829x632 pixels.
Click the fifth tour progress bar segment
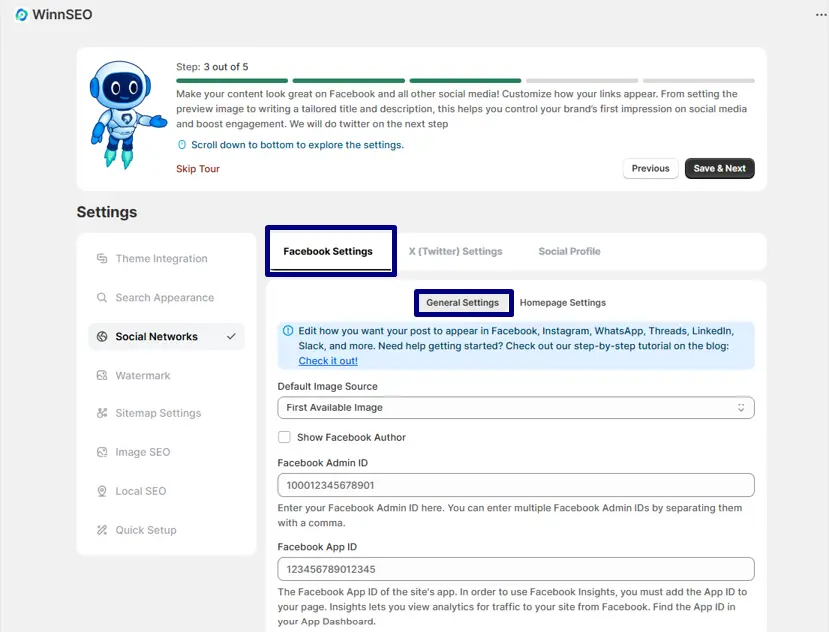[x=698, y=81]
